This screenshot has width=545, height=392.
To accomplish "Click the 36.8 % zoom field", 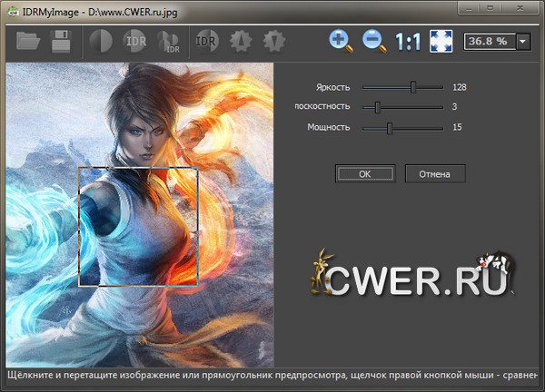I will [x=490, y=42].
